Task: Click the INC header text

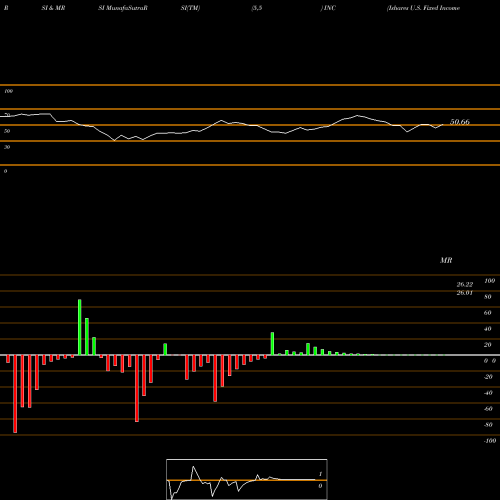Action: pos(328,8)
